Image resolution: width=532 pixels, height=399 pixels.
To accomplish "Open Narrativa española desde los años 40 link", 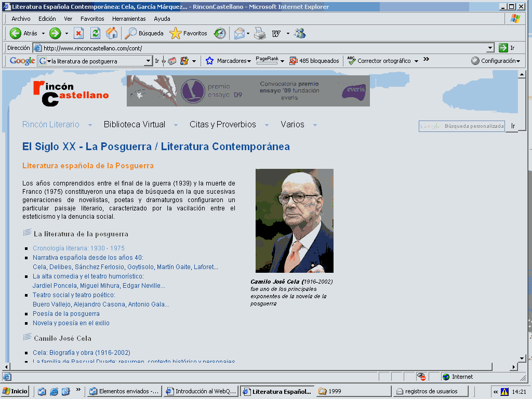I will click(88, 258).
